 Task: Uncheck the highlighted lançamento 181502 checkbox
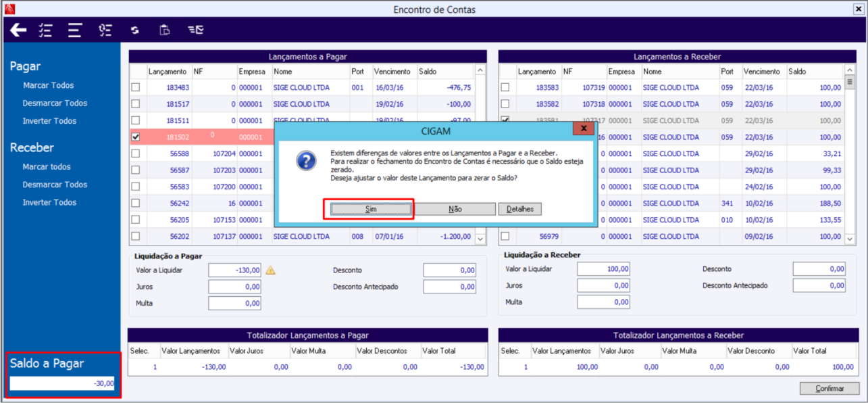pyautogui.click(x=136, y=137)
